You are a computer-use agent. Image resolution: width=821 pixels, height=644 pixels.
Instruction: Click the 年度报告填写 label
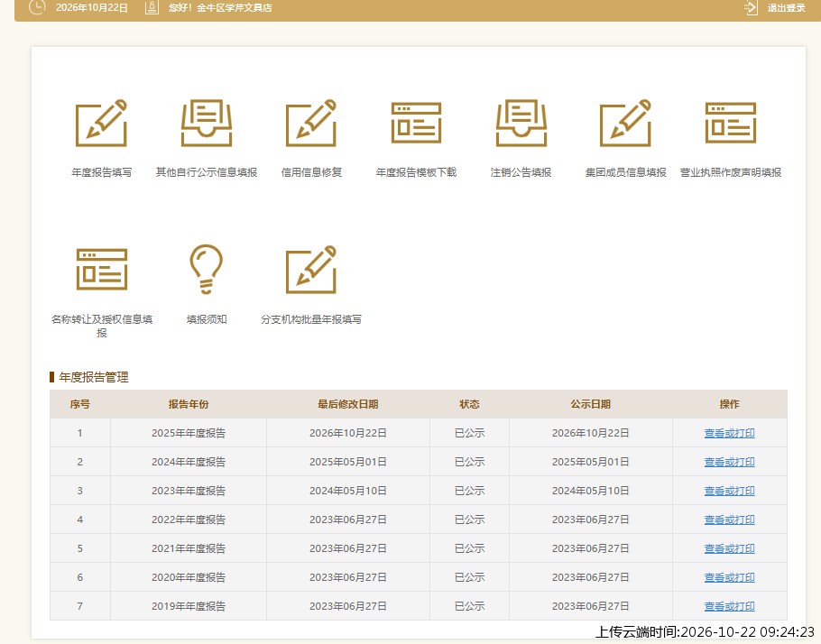102,172
